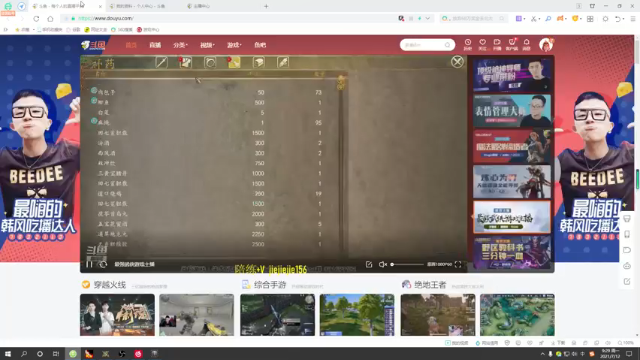Switch to the second browser tab

coord(141,6)
